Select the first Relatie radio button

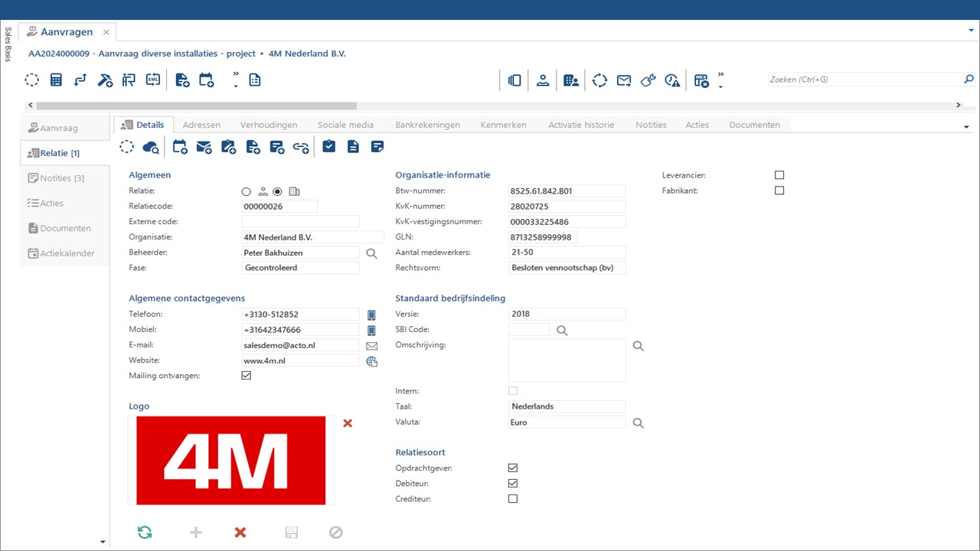tap(246, 191)
